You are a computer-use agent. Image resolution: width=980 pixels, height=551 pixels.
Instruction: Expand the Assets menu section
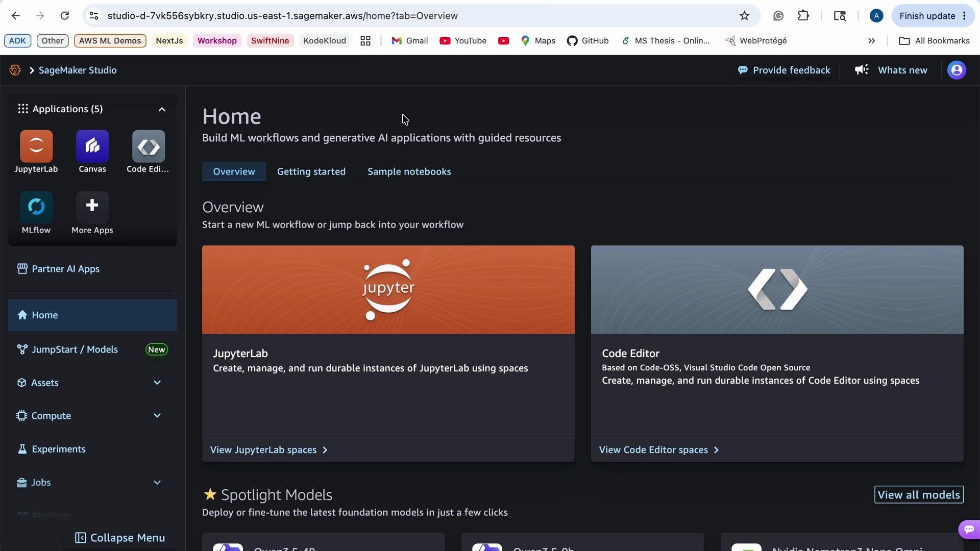tap(157, 383)
